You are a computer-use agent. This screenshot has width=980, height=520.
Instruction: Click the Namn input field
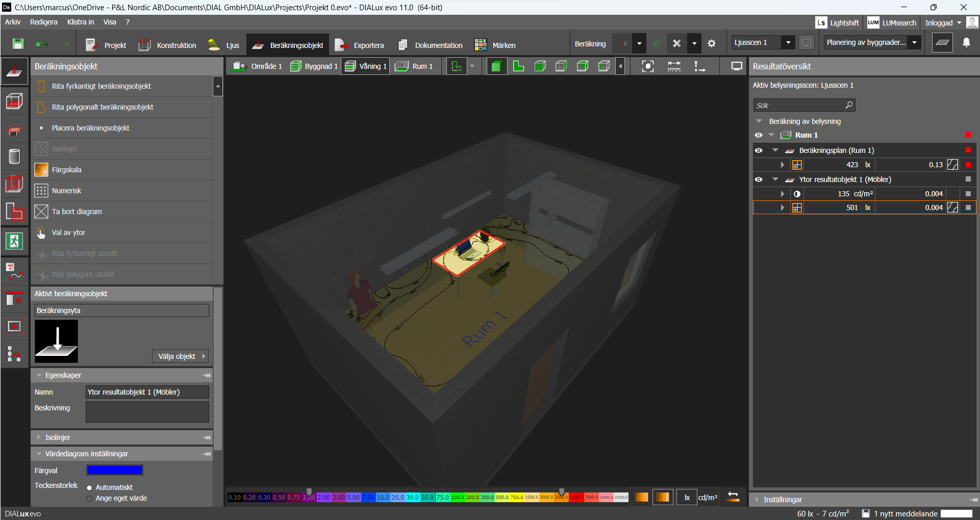tap(147, 392)
